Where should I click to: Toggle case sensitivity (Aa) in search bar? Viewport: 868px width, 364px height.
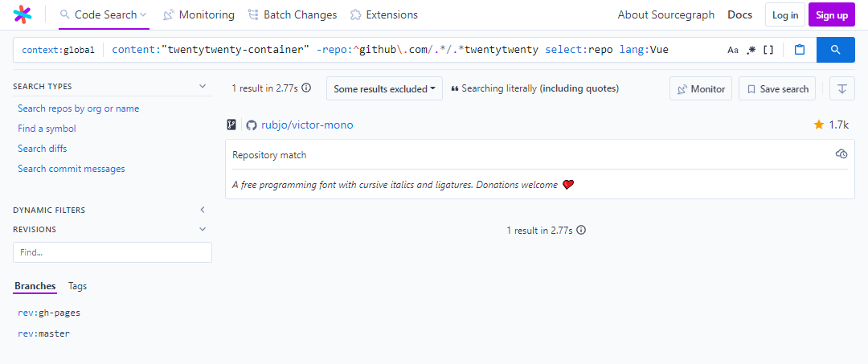click(x=733, y=50)
